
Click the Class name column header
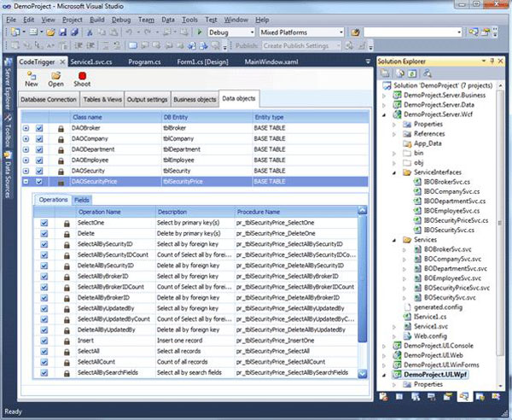(87, 117)
